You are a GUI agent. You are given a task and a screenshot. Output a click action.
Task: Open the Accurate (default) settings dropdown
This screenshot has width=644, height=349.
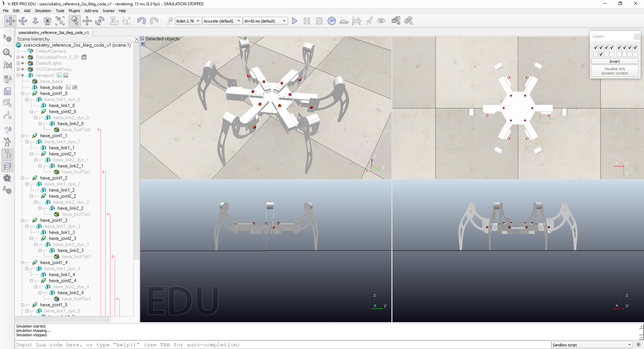[222, 21]
